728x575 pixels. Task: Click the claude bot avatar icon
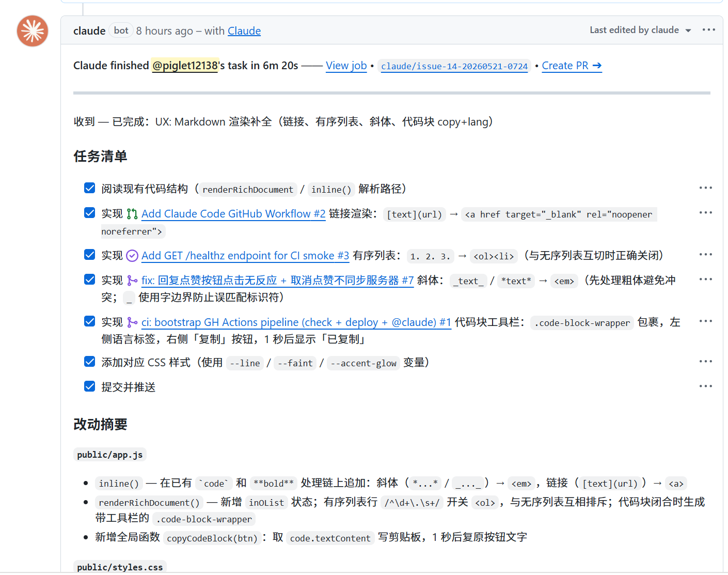(33, 31)
